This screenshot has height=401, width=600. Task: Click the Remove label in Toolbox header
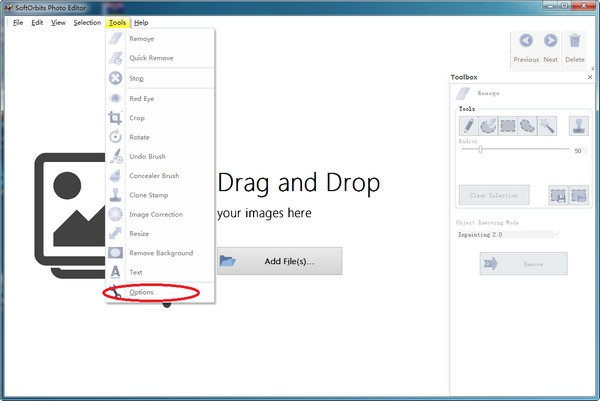tap(488, 93)
